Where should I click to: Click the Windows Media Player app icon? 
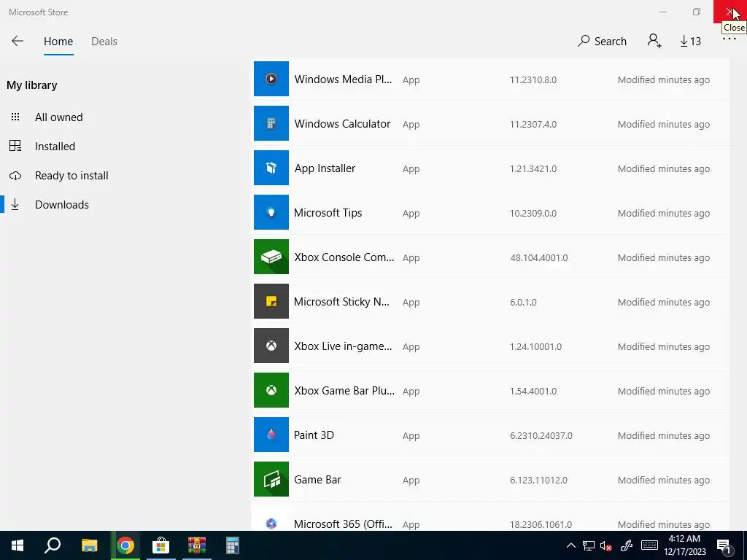click(x=271, y=79)
